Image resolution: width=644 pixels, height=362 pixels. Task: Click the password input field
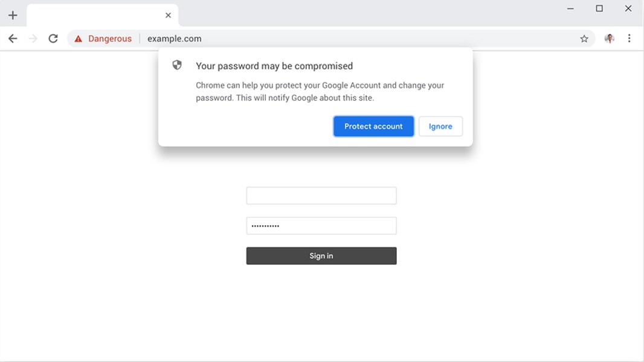pos(321,226)
